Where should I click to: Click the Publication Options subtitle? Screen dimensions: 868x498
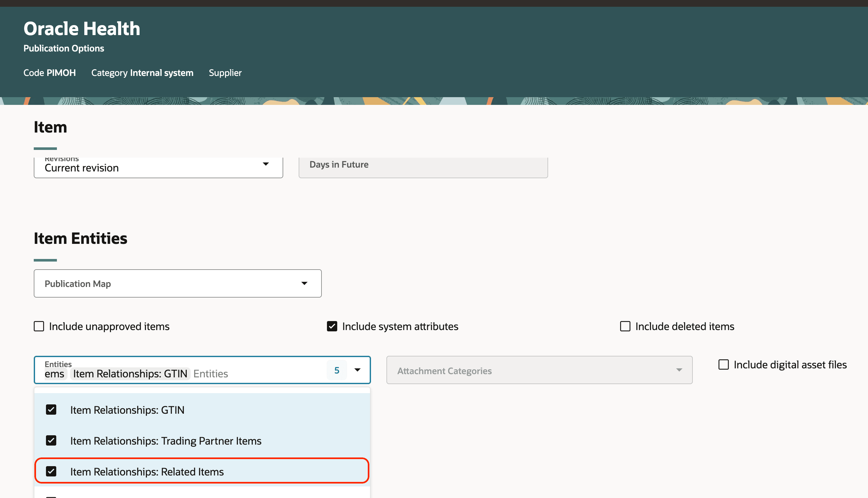[x=64, y=48]
